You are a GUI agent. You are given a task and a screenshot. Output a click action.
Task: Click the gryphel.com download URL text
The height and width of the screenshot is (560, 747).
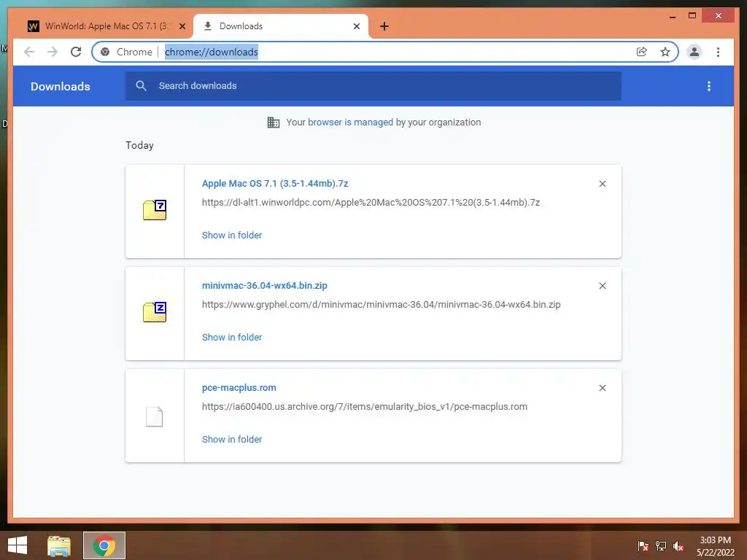pyautogui.click(x=381, y=305)
